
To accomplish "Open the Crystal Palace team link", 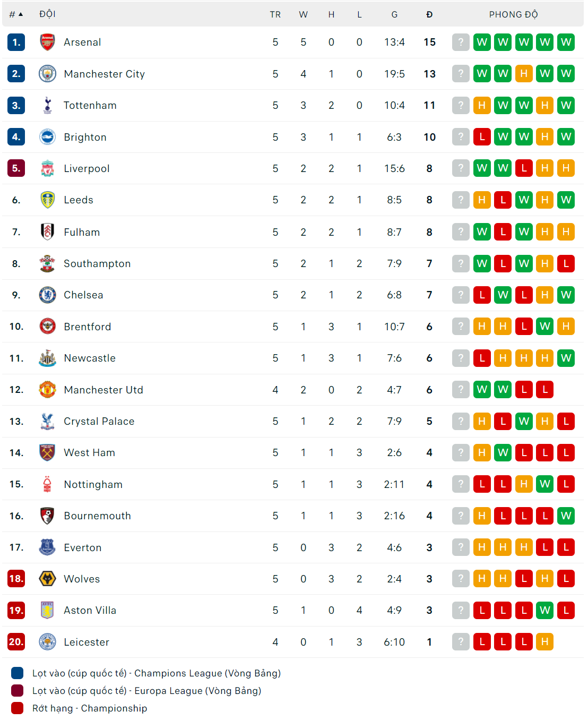I will pyautogui.click(x=99, y=421).
